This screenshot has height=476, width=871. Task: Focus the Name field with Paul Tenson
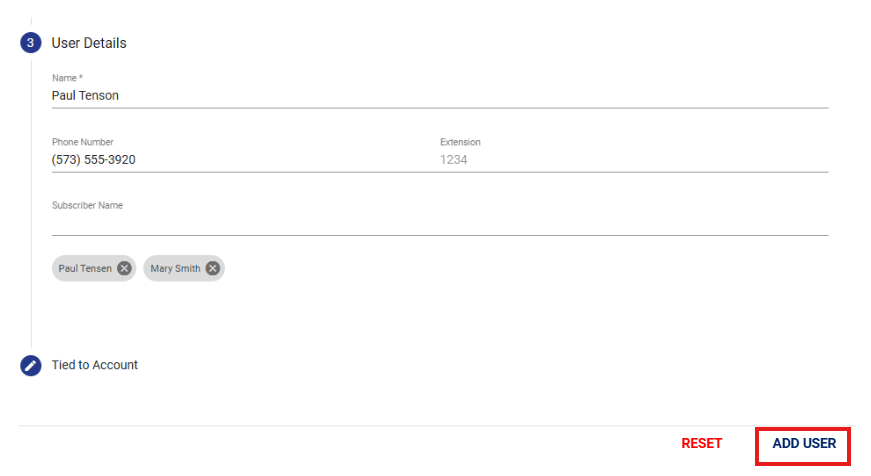pyautogui.click(x=440, y=96)
